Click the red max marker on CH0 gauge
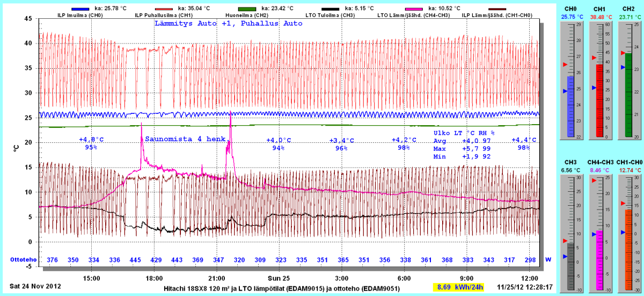644x296 pixels. [x=565, y=64]
